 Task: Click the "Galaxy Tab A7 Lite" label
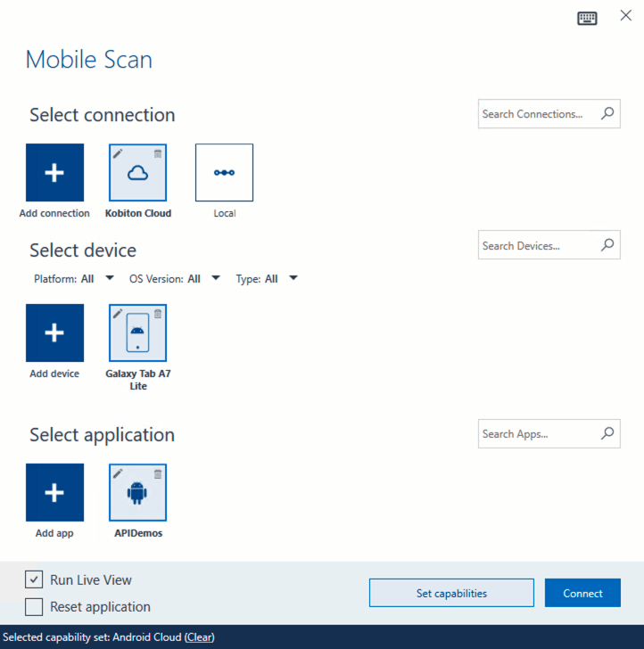(138, 380)
